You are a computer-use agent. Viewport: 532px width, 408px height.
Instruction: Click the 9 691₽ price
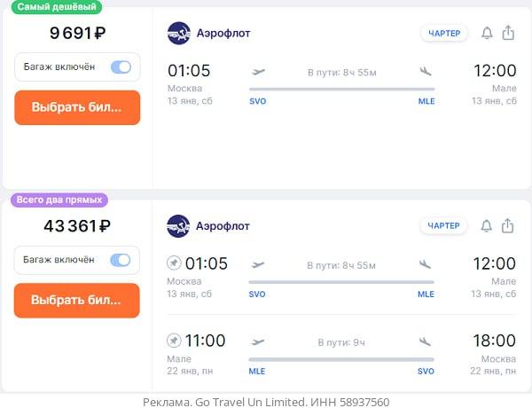(x=77, y=34)
